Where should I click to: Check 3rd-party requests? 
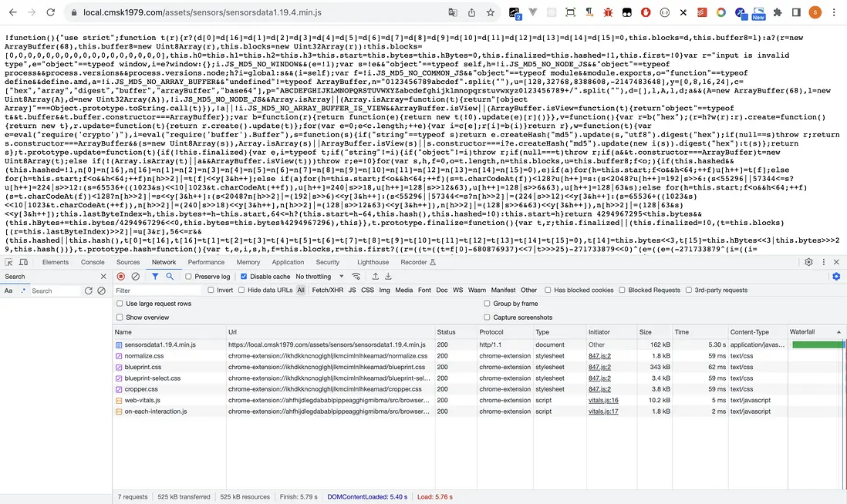(x=688, y=290)
